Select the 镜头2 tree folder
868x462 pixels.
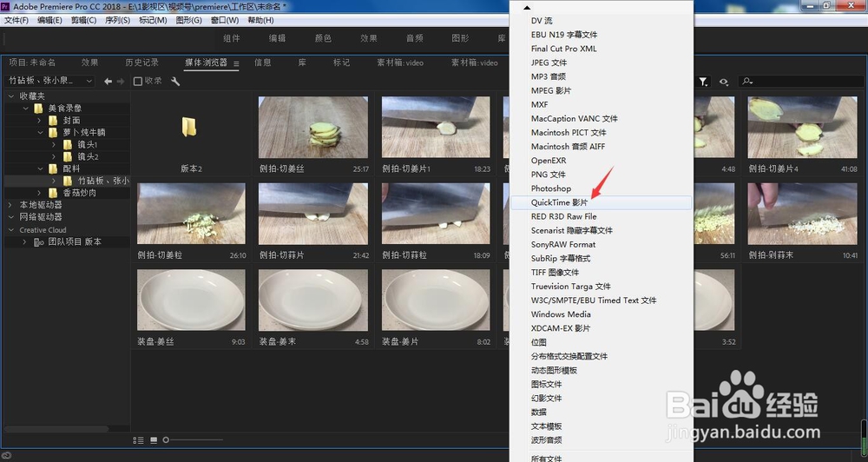(88, 157)
